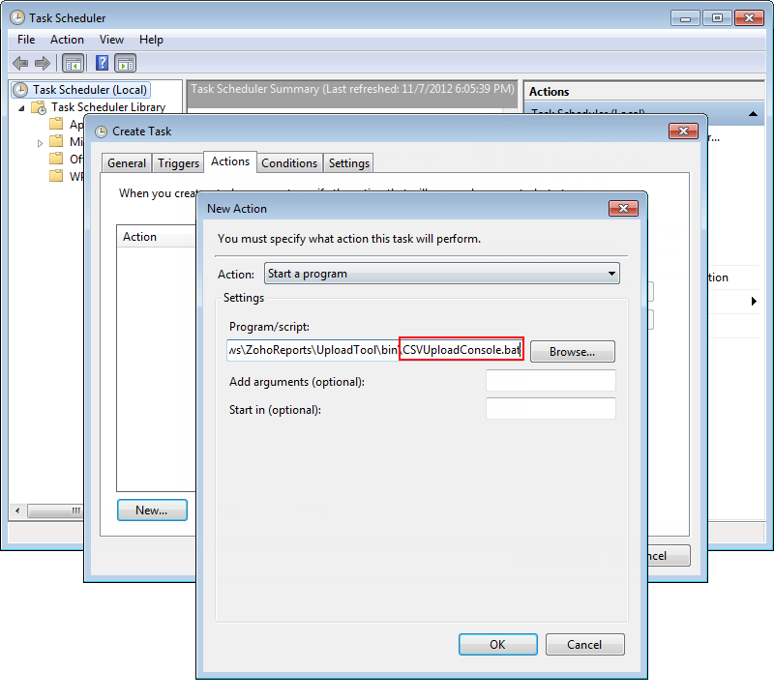
Task: Click the Program/script path field
Action: tap(375, 350)
